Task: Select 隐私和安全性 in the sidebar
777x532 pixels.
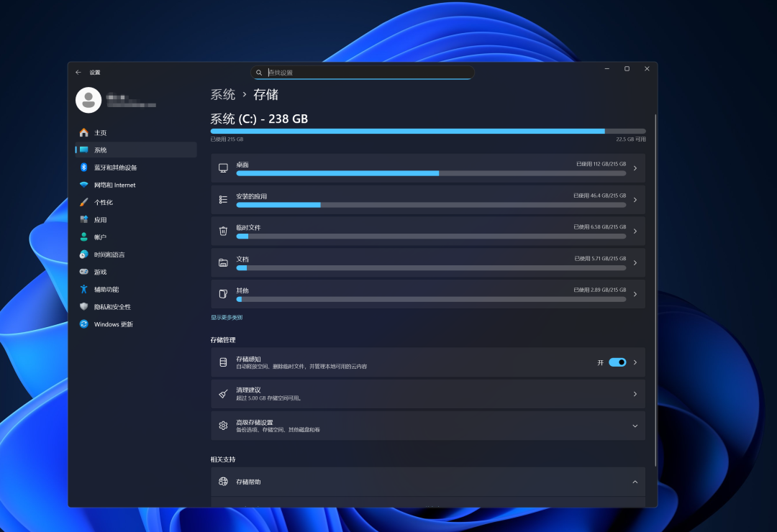Action: click(136, 306)
